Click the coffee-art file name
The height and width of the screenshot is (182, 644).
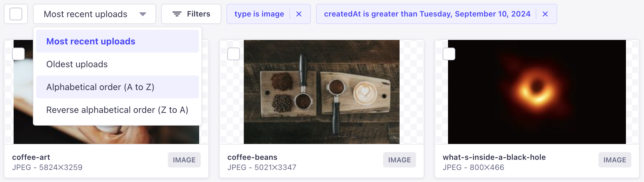coord(31,157)
